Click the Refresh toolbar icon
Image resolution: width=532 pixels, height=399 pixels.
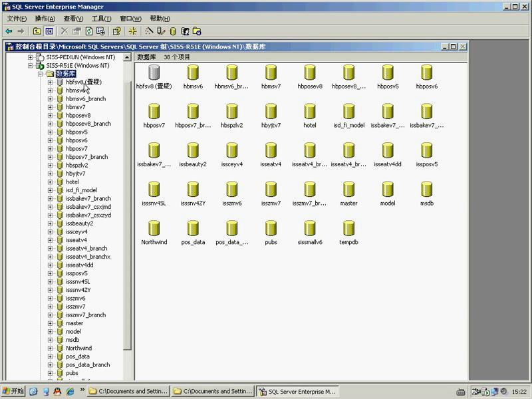click(89, 31)
